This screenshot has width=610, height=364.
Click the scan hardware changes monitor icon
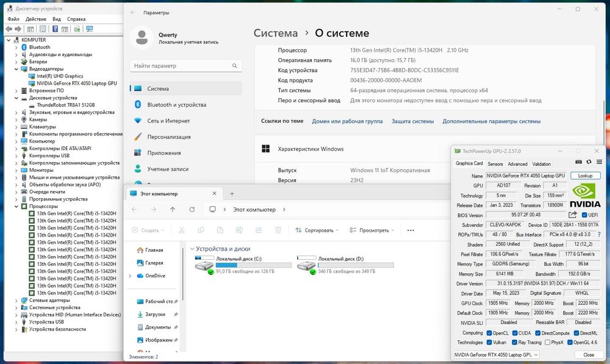click(90, 29)
